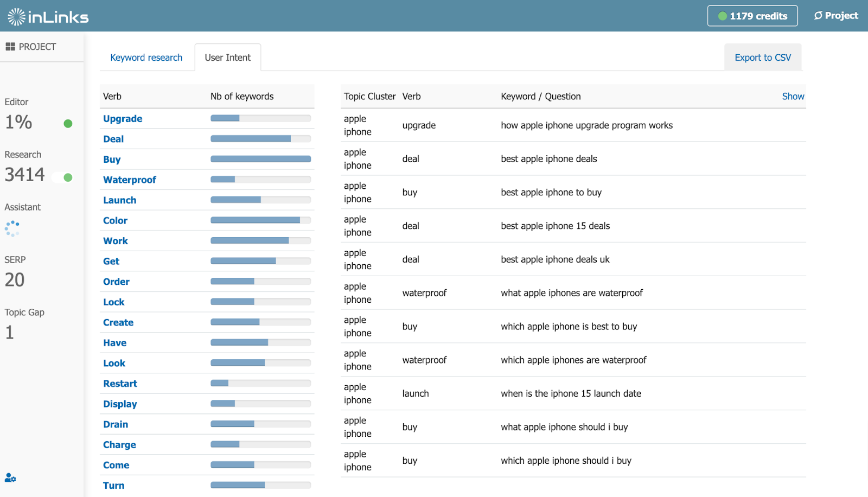Open the PROJECT grid icon
868x497 pixels.
point(10,47)
